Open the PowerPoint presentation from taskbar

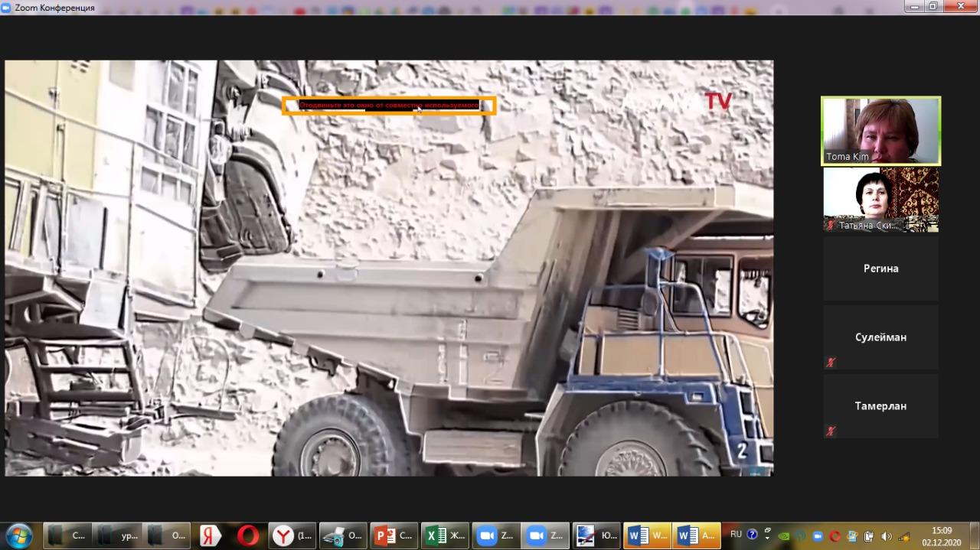pyautogui.click(x=394, y=535)
